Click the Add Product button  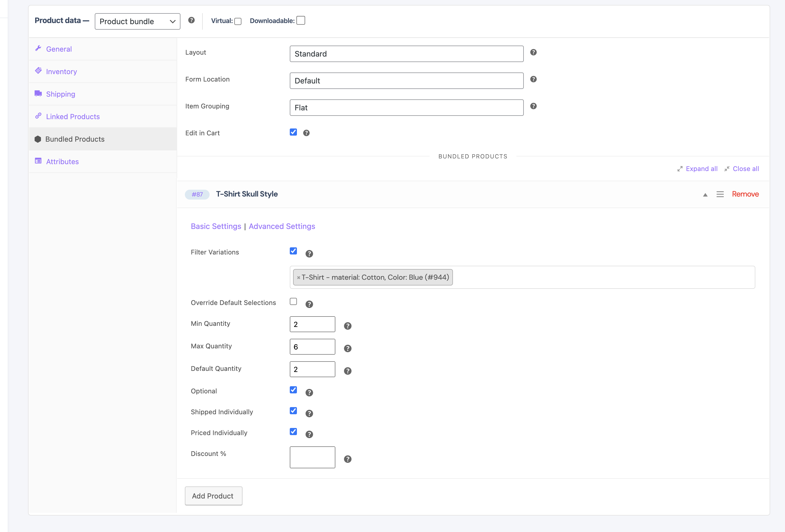pos(213,496)
